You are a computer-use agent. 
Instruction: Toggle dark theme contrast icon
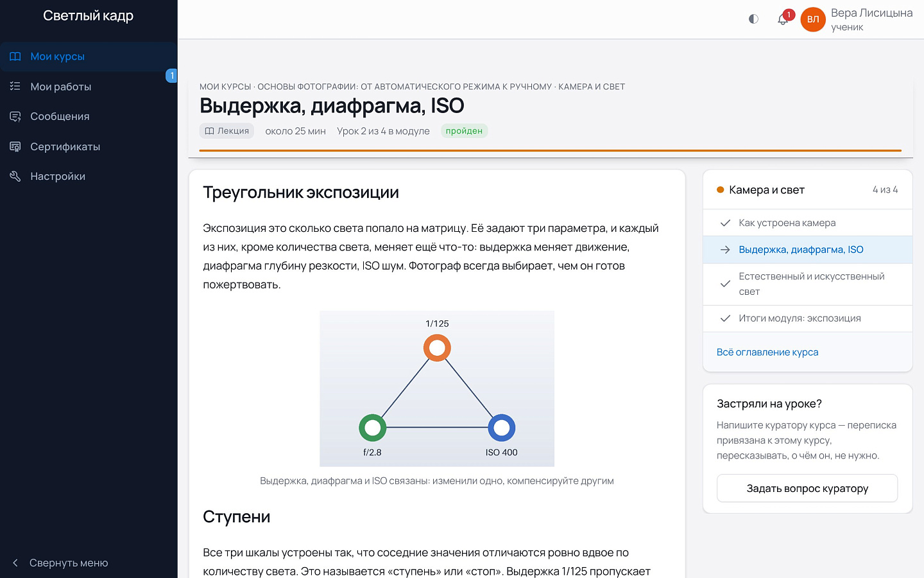pos(753,19)
